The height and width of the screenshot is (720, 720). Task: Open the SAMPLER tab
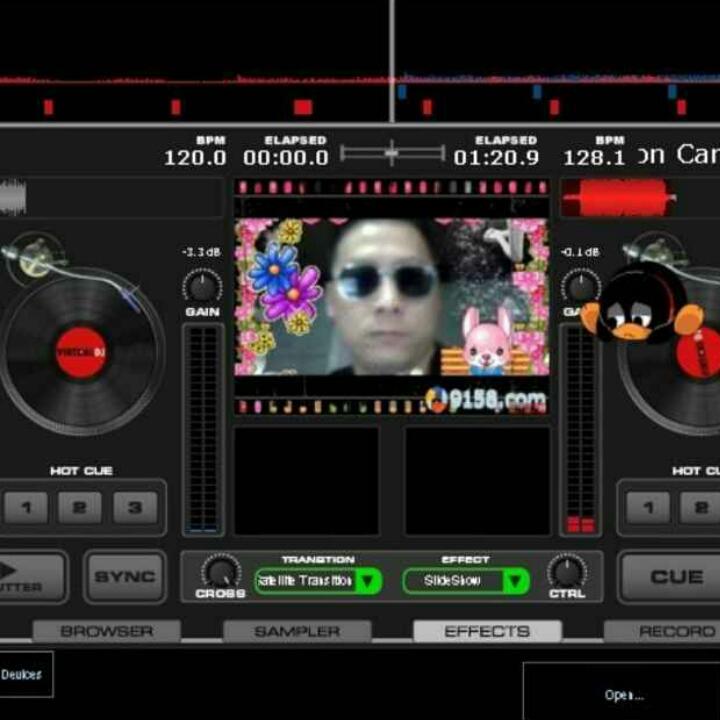(x=297, y=631)
